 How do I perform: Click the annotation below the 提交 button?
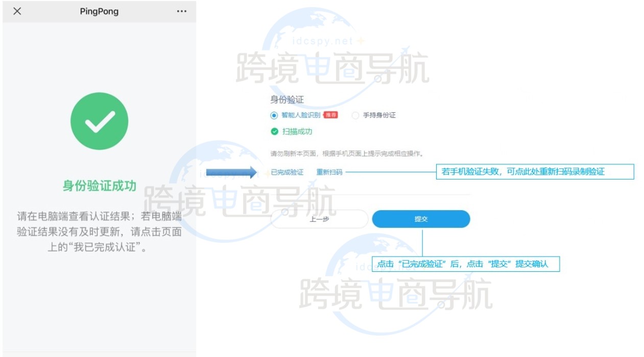pyautogui.click(x=465, y=264)
